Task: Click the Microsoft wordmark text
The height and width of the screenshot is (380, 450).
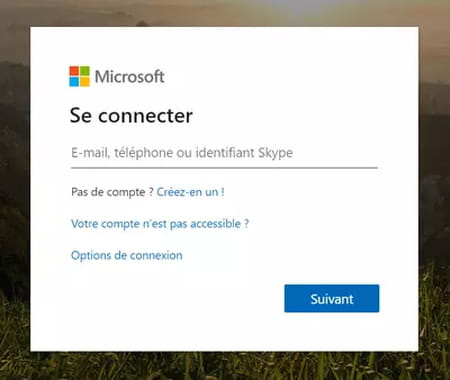Action: [130, 77]
